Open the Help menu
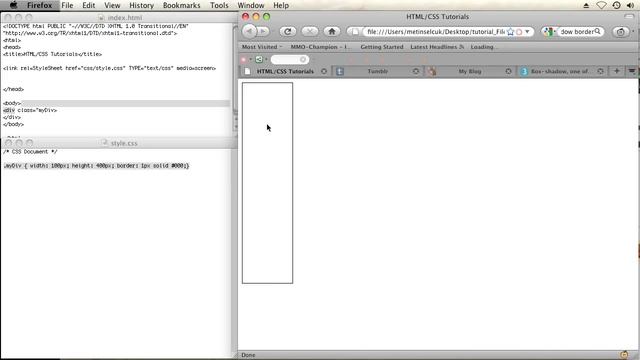 (x=281, y=5)
